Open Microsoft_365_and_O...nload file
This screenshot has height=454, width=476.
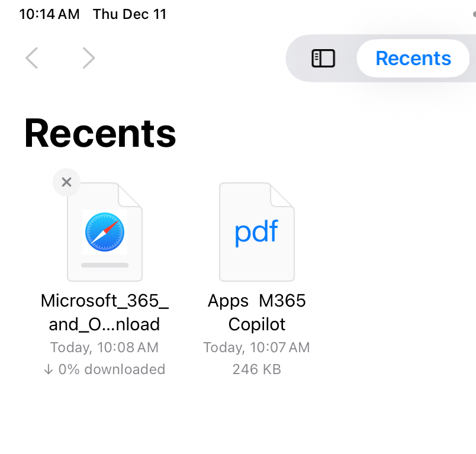coord(105,313)
